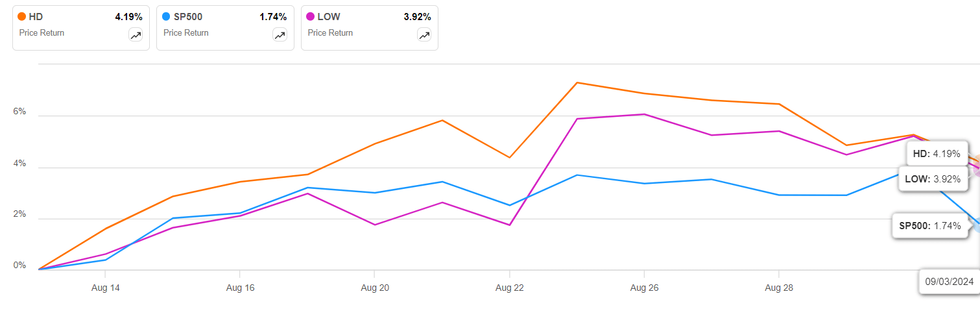Screen dimensions: 980x309
Task: Select the HD ticker label
Action: tap(36, 17)
